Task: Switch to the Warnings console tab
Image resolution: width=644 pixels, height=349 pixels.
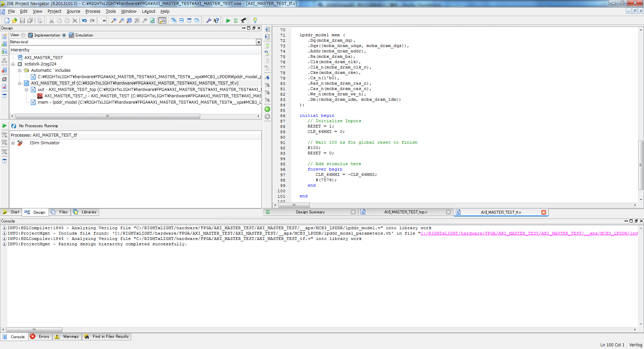Action: tap(67, 337)
